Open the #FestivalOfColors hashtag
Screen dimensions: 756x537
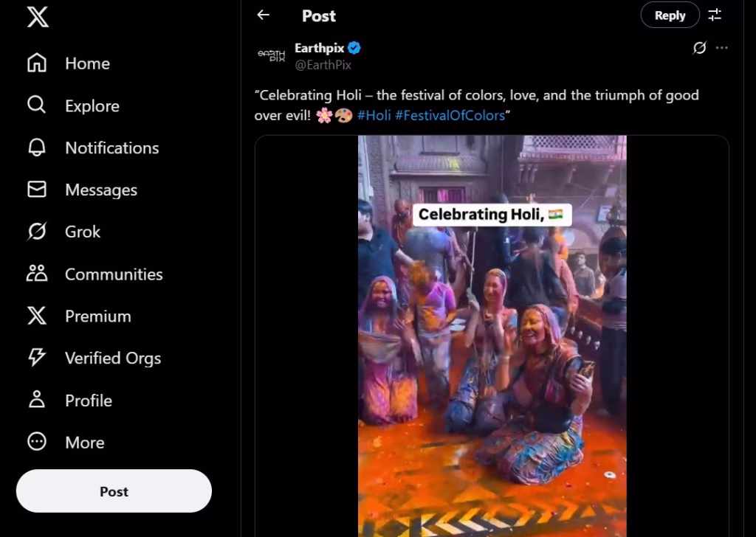pyautogui.click(x=451, y=115)
